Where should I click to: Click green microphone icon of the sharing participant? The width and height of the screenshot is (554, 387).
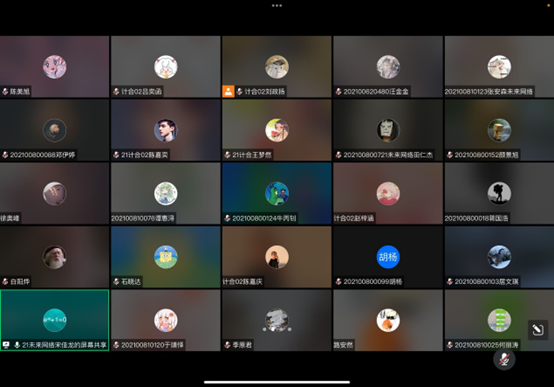pyautogui.click(x=17, y=345)
